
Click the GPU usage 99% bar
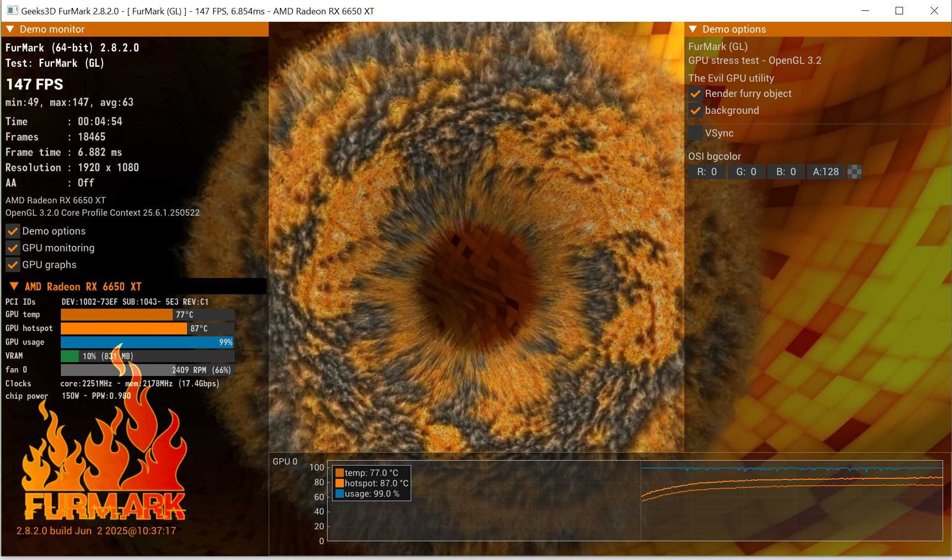pos(147,342)
